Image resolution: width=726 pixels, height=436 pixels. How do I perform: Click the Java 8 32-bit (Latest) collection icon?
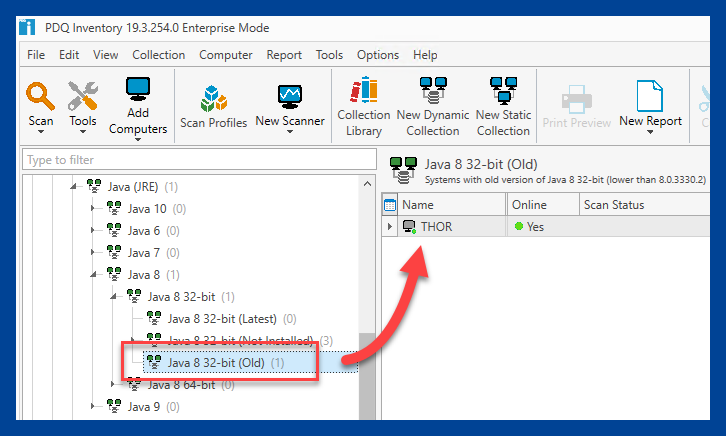pos(154,318)
